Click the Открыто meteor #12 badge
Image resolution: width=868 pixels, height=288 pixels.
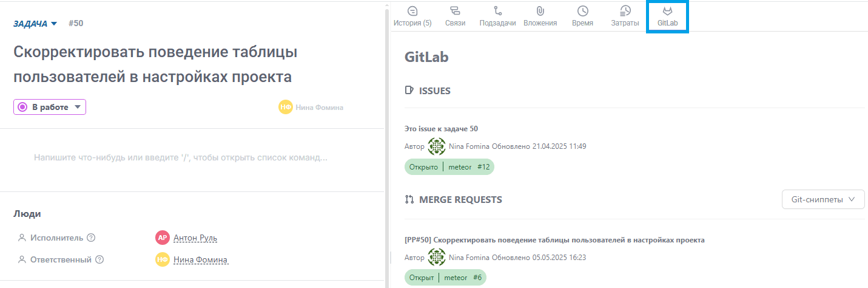[449, 167]
